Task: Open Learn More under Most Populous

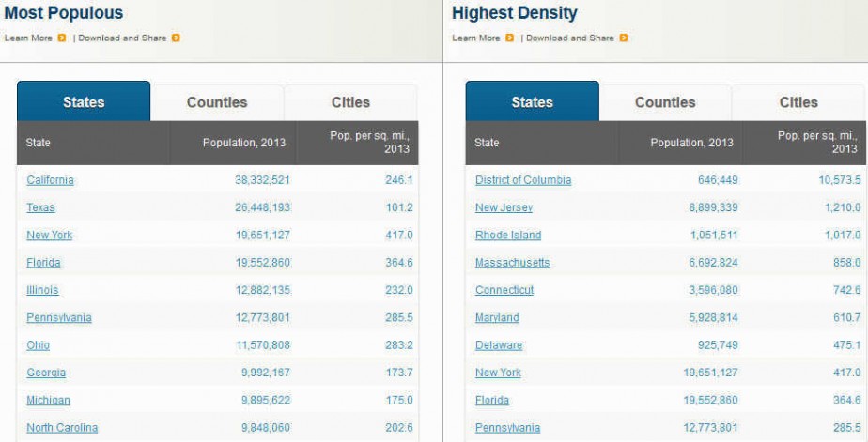Action: click(28, 38)
